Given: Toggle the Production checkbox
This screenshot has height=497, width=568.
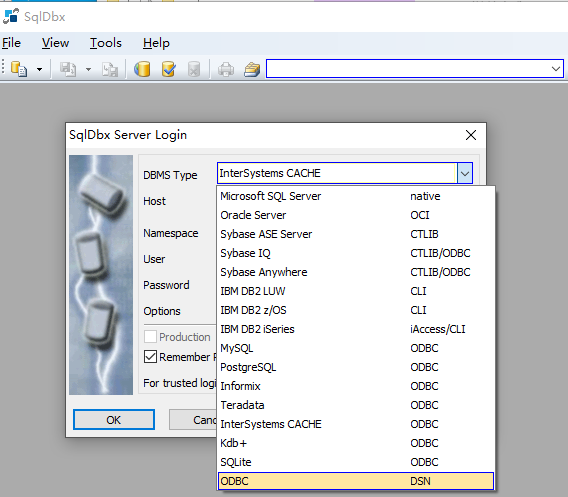Looking at the screenshot, I should click(x=150, y=337).
